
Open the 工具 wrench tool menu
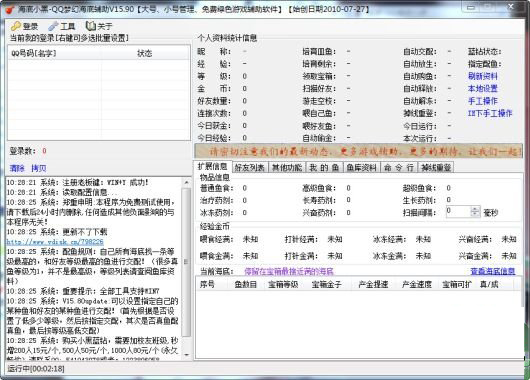tap(53, 26)
